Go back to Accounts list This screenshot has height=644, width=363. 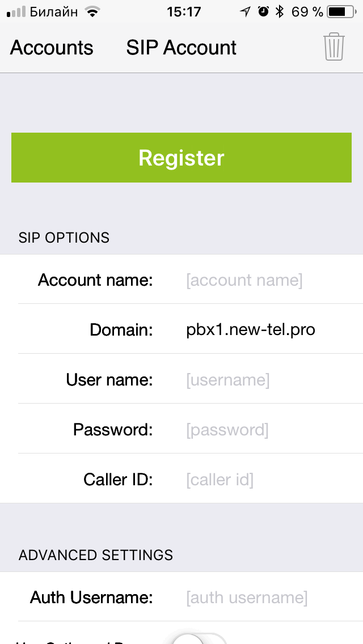[52, 48]
